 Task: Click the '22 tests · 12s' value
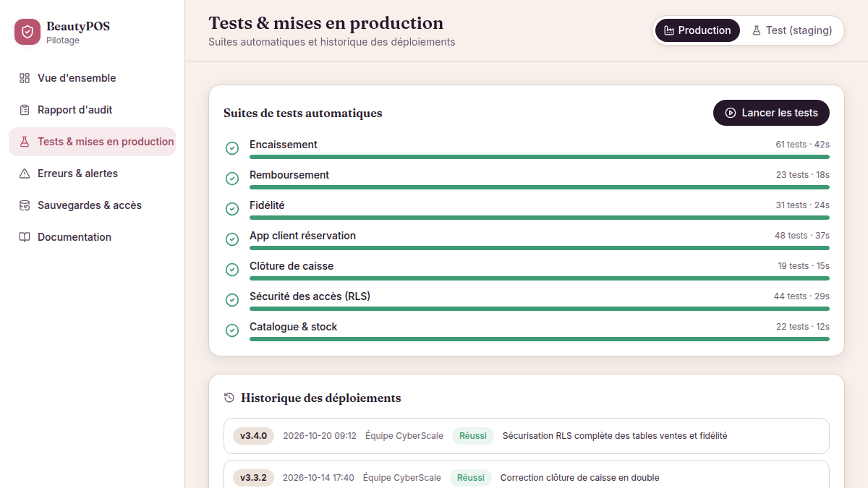(x=803, y=327)
